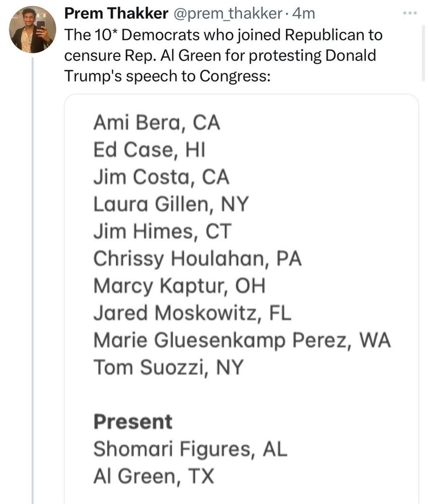428x504 pixels.
Task: Click the Prem Thakker display name
Action: coord(116,14)
